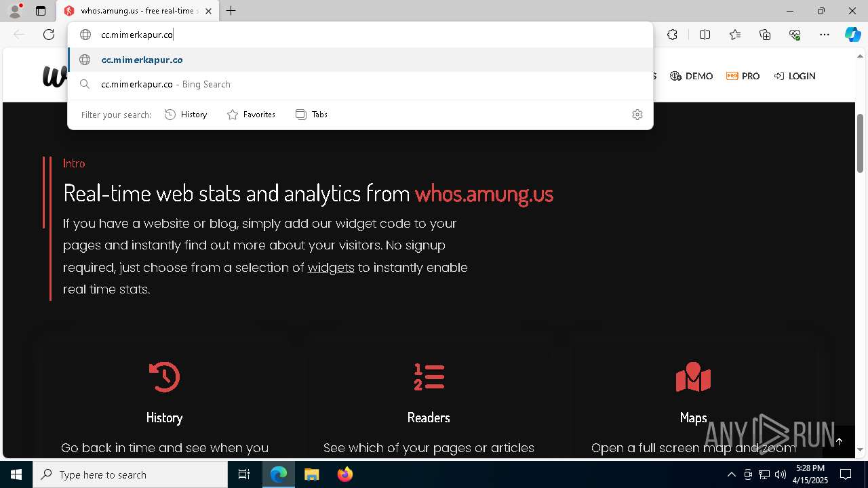This screenshot has height=488, width=868.
Task: Follow the widgets hyperlink
Action: pos(331,267)
